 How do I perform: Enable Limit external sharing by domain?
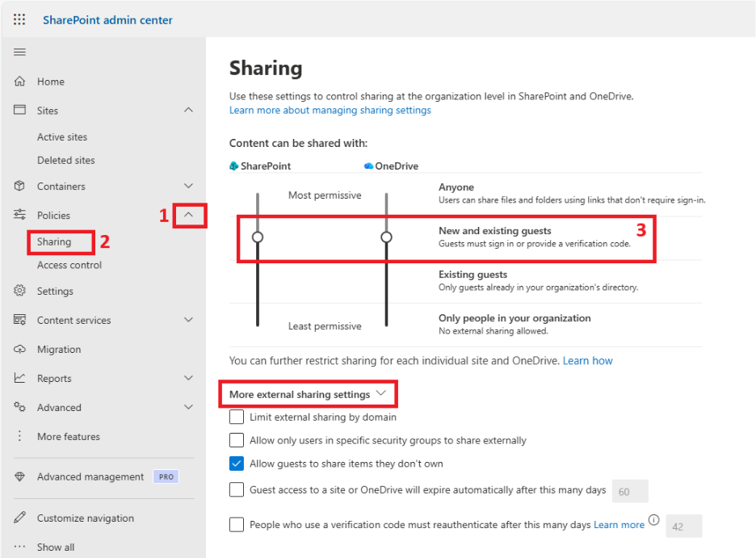click(237, 417)
